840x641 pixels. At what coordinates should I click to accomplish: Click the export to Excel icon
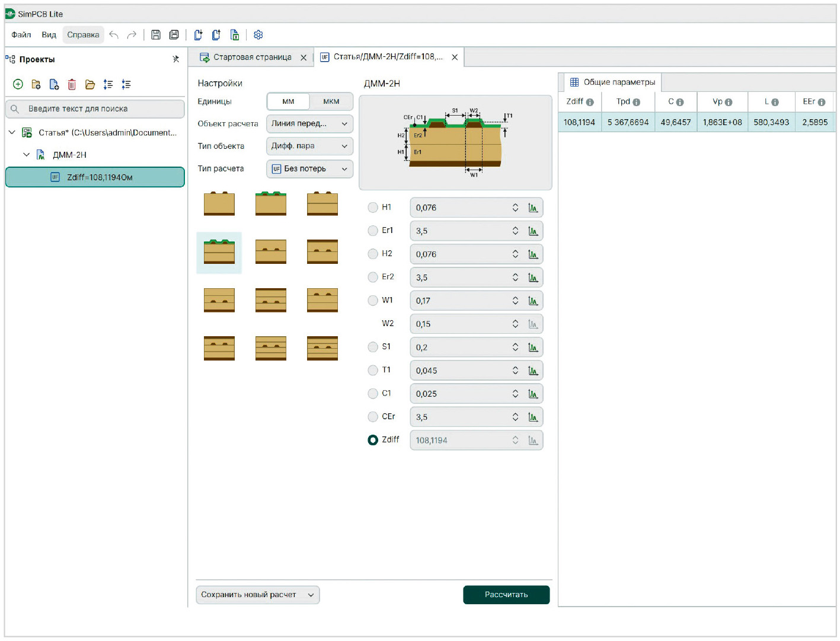tap(235, 35)
